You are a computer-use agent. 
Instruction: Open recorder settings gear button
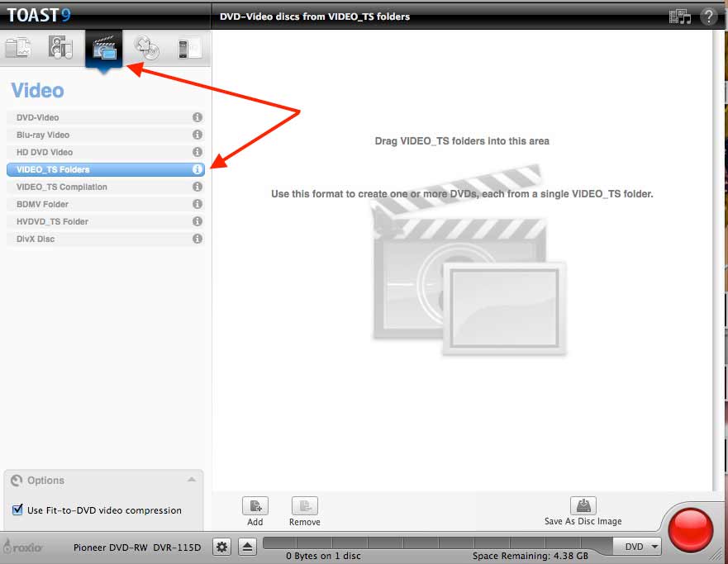tap(222, 547)
